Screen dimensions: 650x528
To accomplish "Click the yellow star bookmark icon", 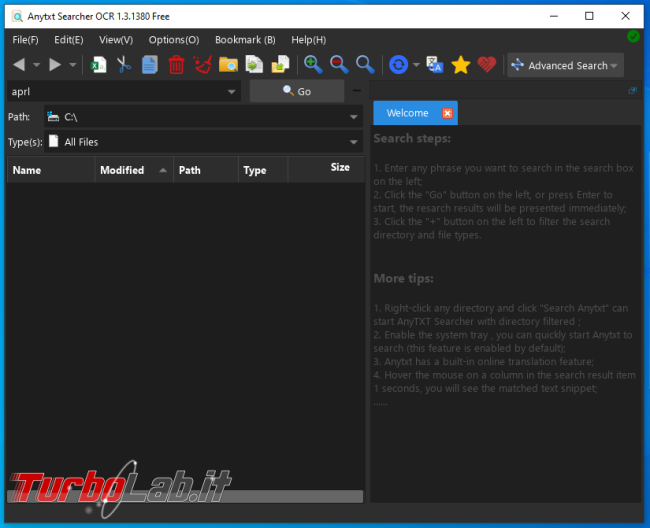I will click(461, 65).
